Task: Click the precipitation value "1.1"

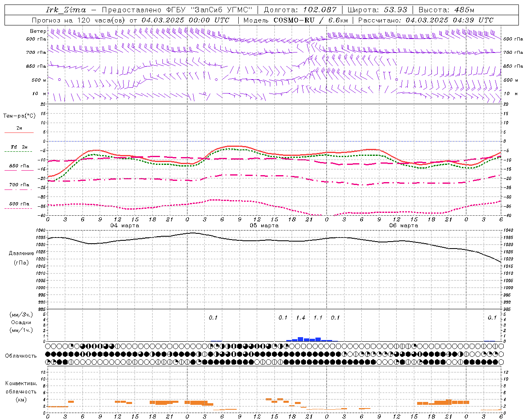Action: (318, 318)
